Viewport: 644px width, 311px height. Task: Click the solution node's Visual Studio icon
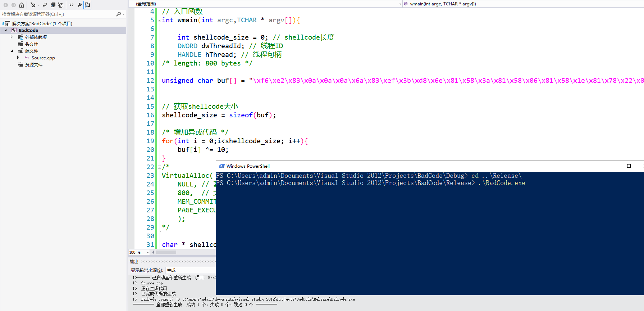click(7, 23)
